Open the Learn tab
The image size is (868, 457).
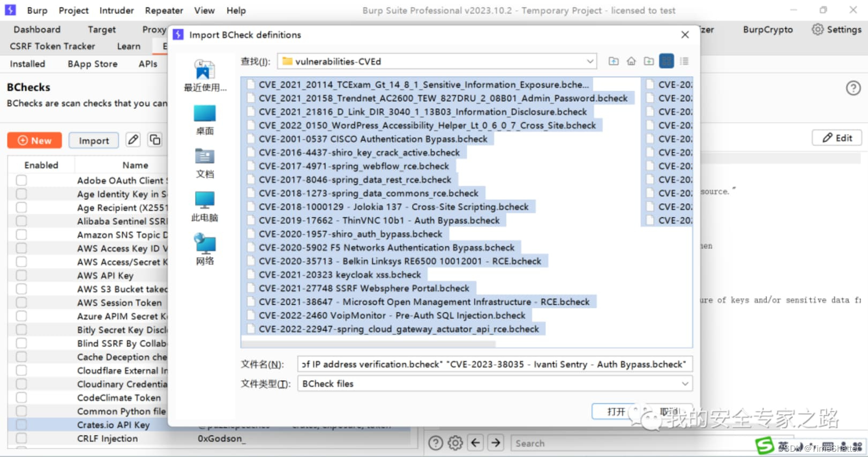pos(129,46)
